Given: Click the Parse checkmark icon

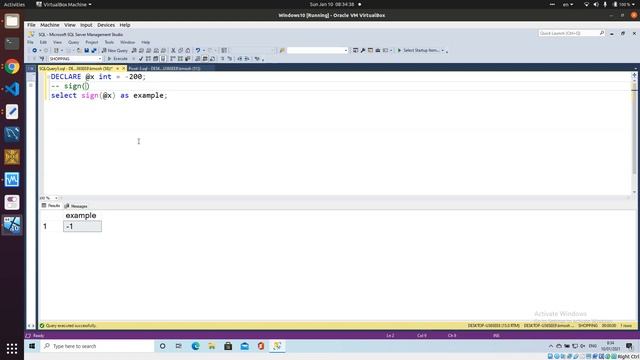Looking at the screenshot, I should [x=141, y=59].
